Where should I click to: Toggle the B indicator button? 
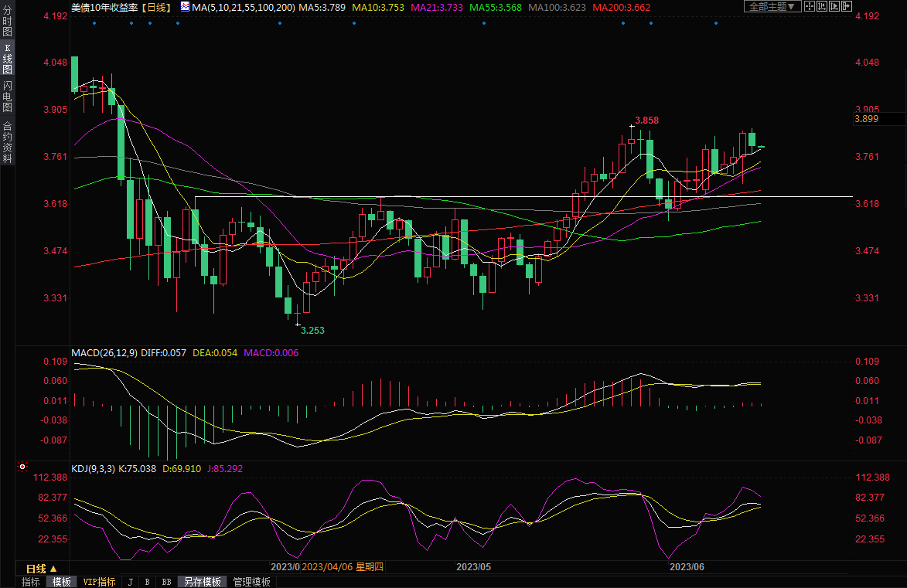[147, 582]
